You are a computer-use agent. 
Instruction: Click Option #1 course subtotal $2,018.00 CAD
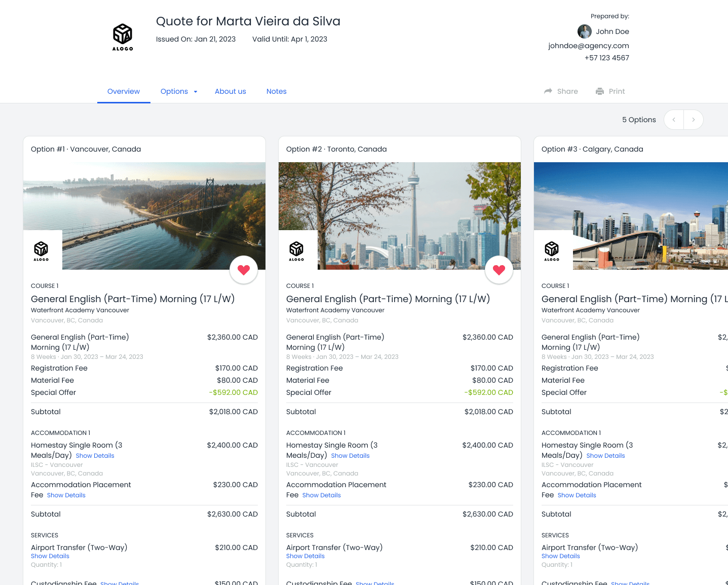[234, 412]
